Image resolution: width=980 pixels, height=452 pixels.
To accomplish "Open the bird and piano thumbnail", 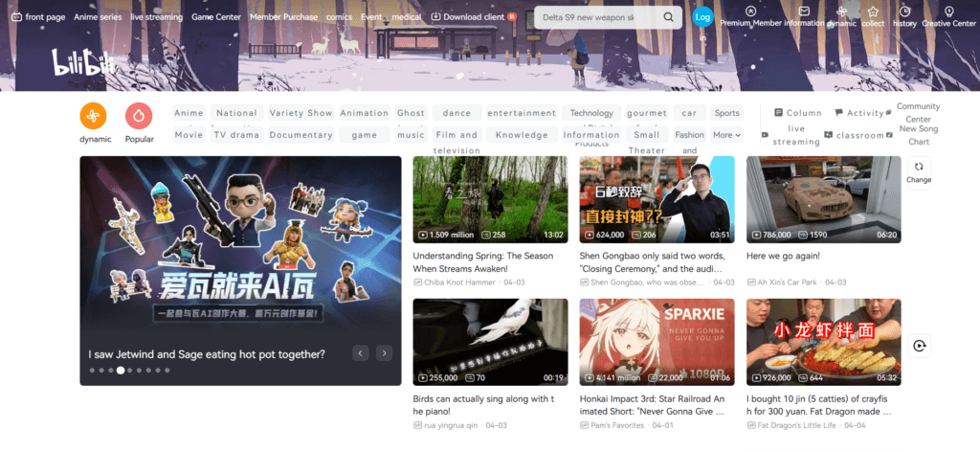I will (x=491, y=342).
